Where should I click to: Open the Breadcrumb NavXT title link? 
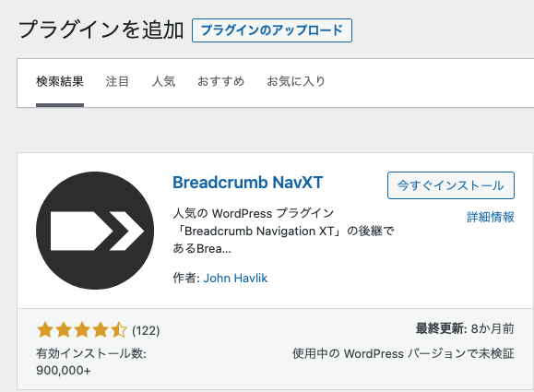point(247,183)
